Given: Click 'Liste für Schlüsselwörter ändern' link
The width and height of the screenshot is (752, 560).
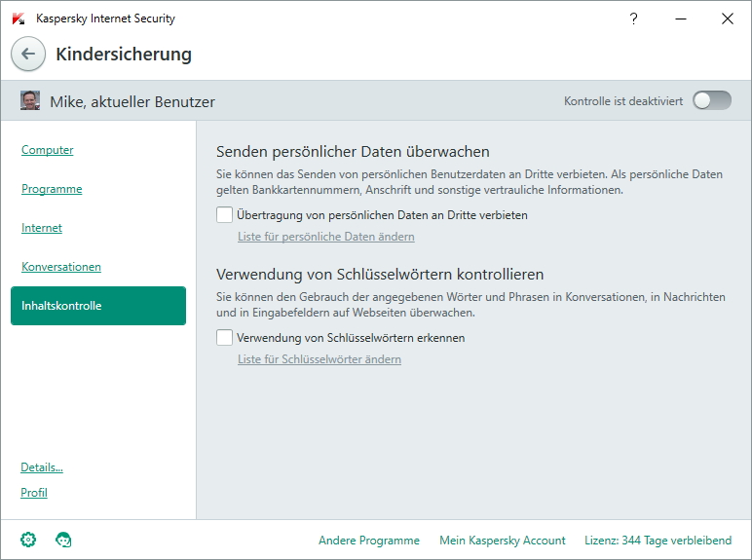Looking at the screenshot, I should coord(320,359).
